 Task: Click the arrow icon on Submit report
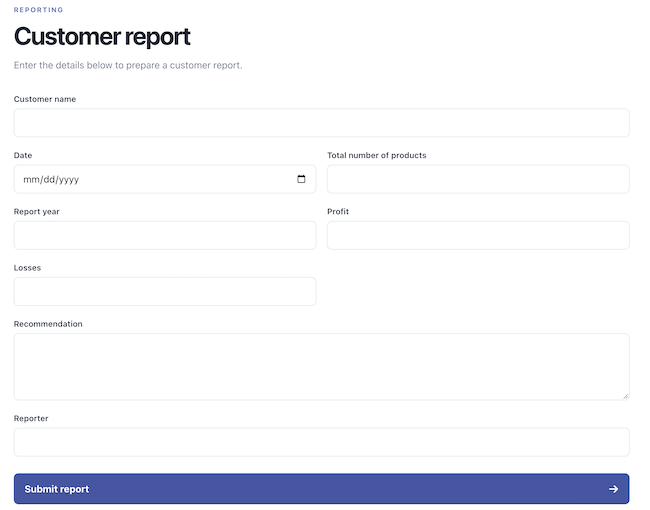[x=613, y=489]
